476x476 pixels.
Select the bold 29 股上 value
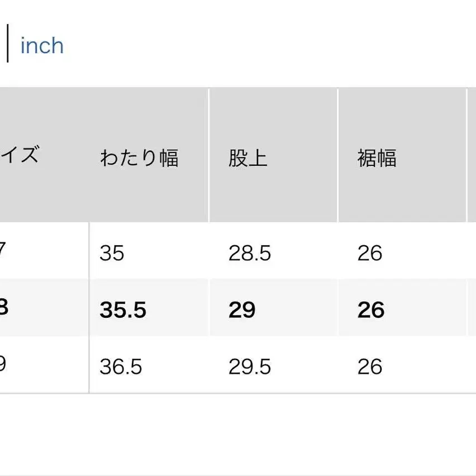coord(242,310)
